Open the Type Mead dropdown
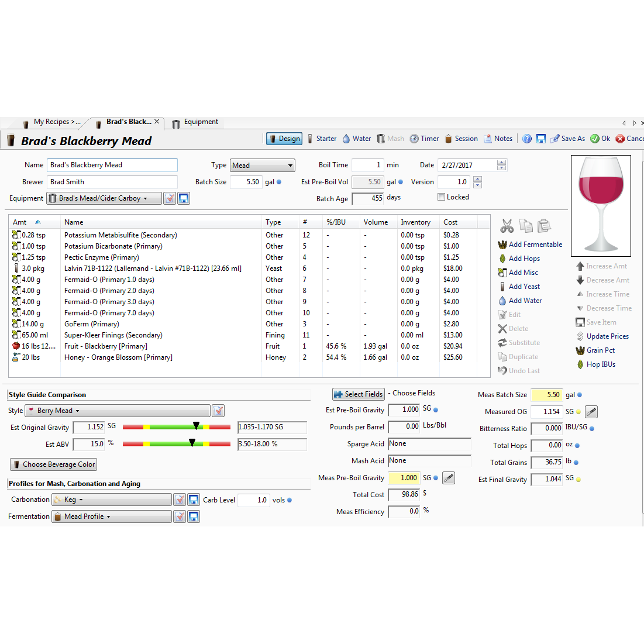Screen dimensions: 644x644 (262, 166)
